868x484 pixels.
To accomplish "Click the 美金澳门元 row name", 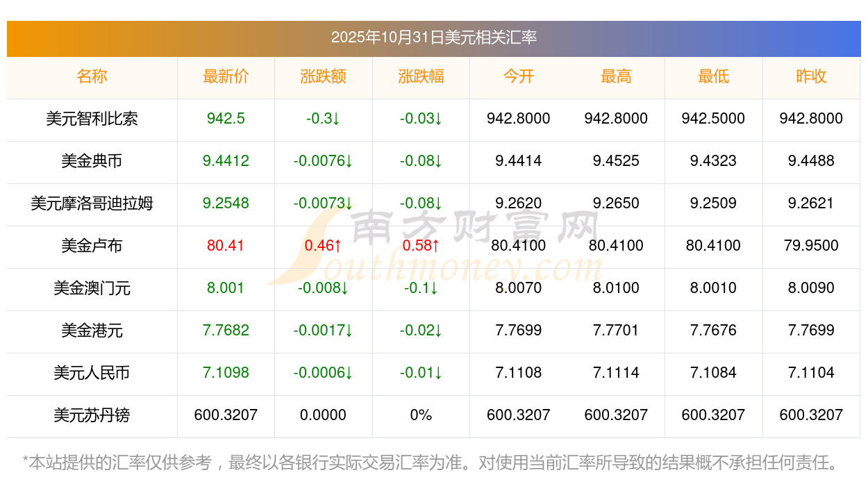I will [x=92, y=288].
